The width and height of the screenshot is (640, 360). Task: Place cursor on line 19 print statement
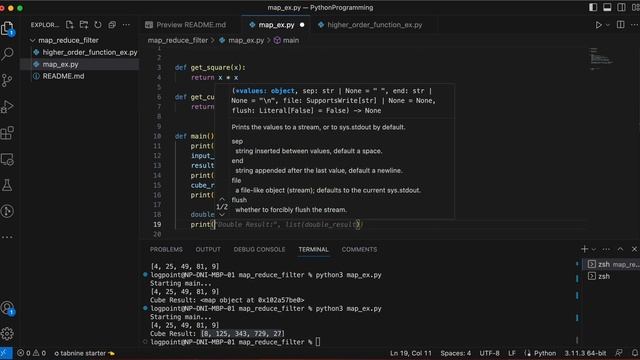pos(277,224)
